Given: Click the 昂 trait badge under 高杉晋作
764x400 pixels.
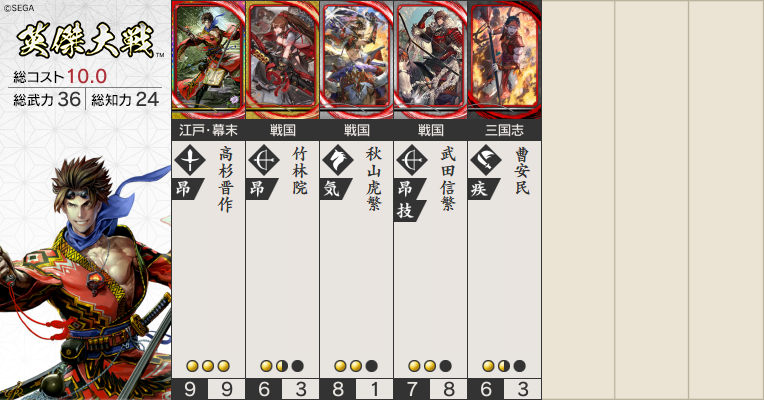Looking at the screenshot, I should (186, 189).
